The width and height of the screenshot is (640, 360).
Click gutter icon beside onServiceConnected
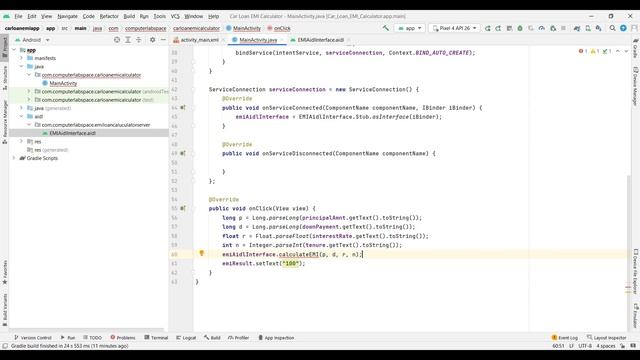click(x=183, y=107)
